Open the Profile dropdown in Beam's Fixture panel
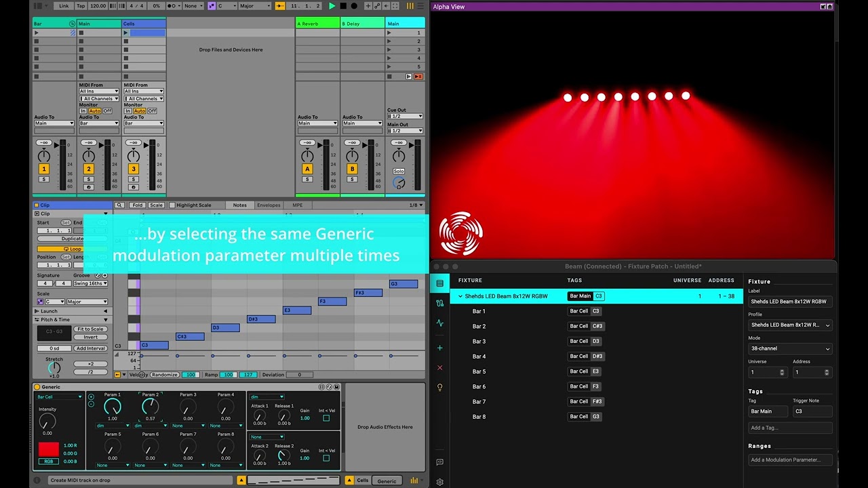This screenshot has height=488, width=868. (790, 325)
